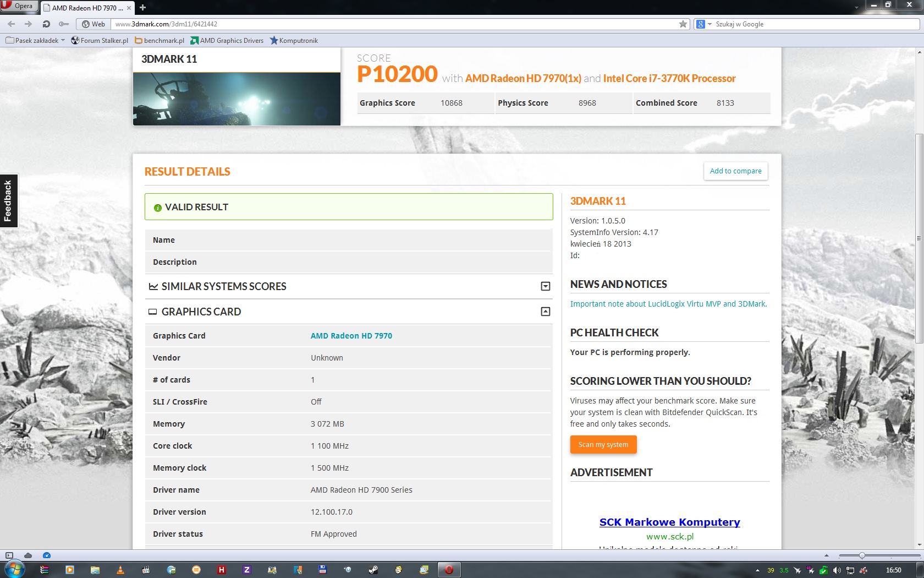
Task: Open the WinRAR taskbar icon
Action: point(45,570)
